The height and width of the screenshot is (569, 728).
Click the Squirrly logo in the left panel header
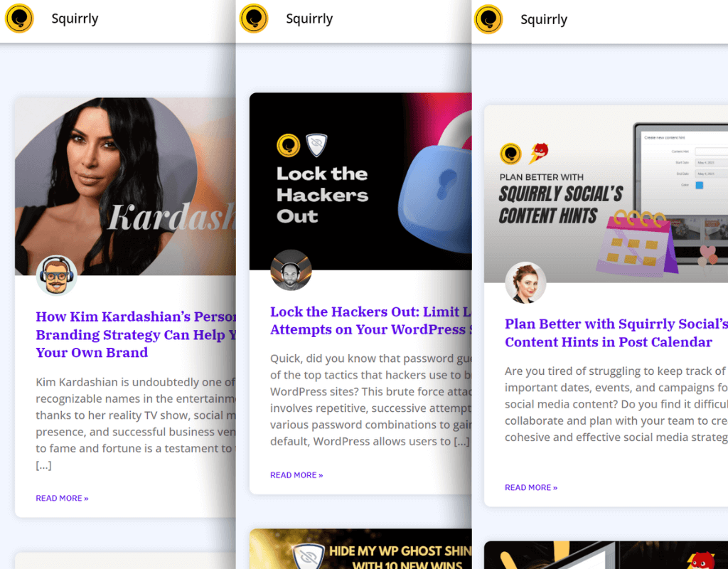coord(19,18)
